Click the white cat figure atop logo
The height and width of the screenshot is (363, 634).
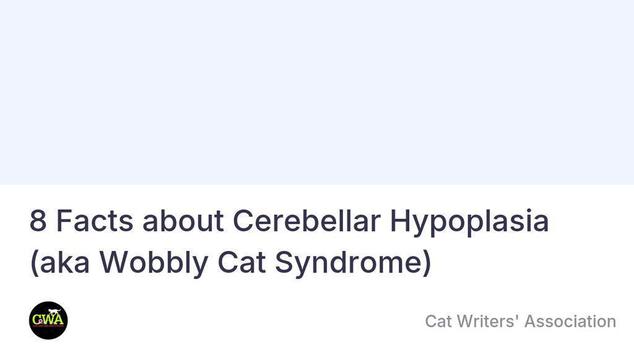(x=53, y=312)
